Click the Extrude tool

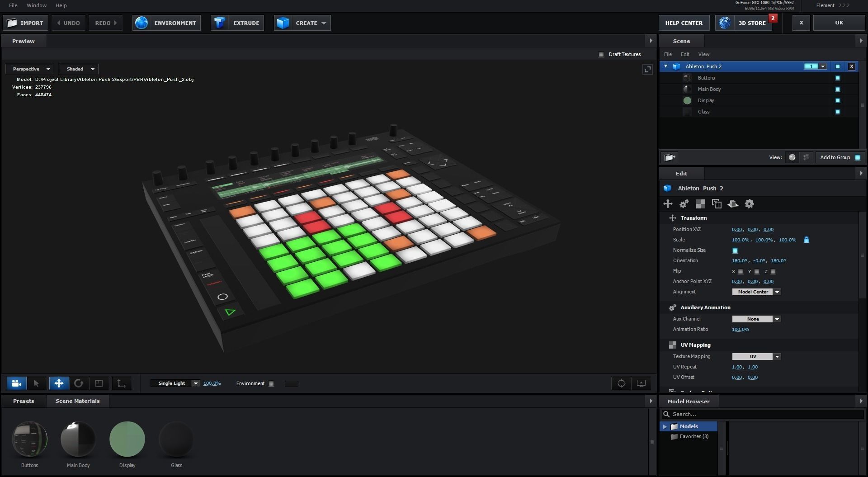click(237, 23)
